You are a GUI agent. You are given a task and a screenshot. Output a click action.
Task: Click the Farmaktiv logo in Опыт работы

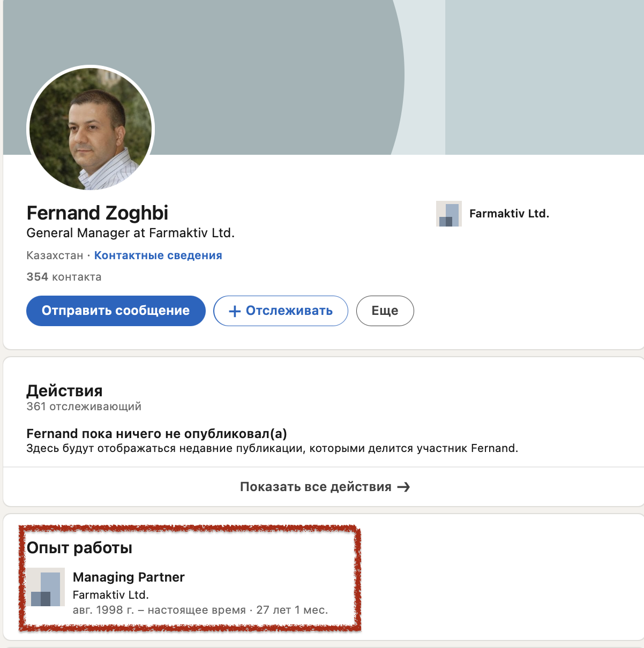(46, 587)
